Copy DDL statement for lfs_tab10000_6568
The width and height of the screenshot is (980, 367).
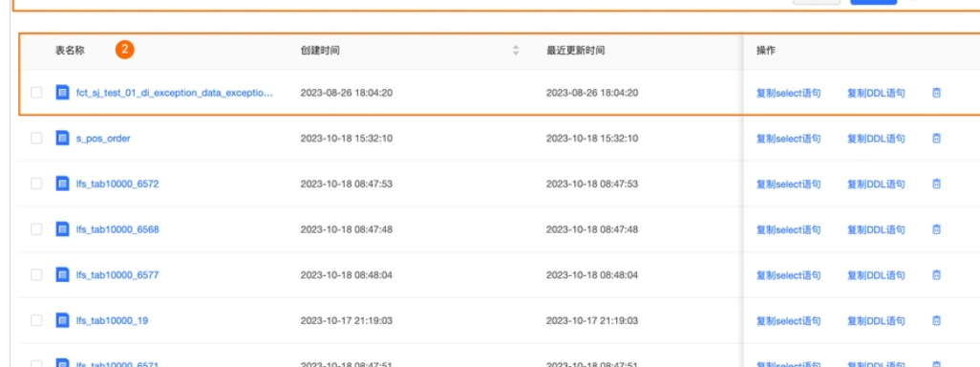[876, 229]
